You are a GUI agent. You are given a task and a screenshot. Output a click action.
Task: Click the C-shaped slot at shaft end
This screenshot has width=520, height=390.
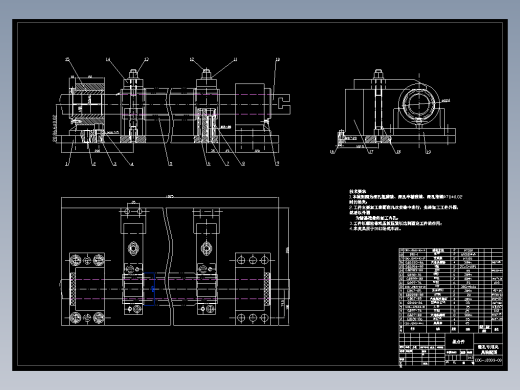pos(283,102)
